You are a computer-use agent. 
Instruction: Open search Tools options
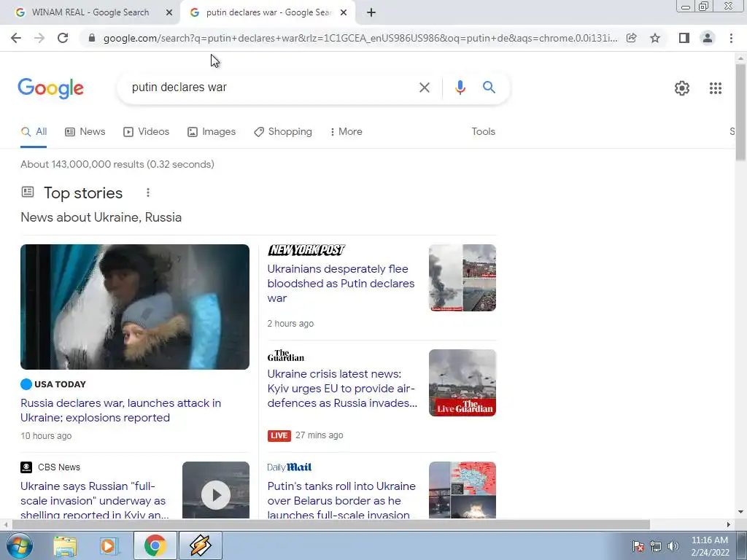pos(483,132)
